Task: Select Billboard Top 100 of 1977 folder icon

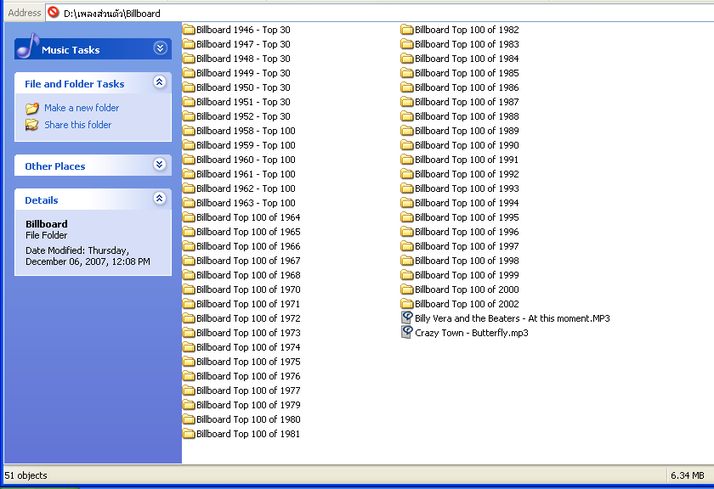Action: pyautogui.click(x=189, y=391)
